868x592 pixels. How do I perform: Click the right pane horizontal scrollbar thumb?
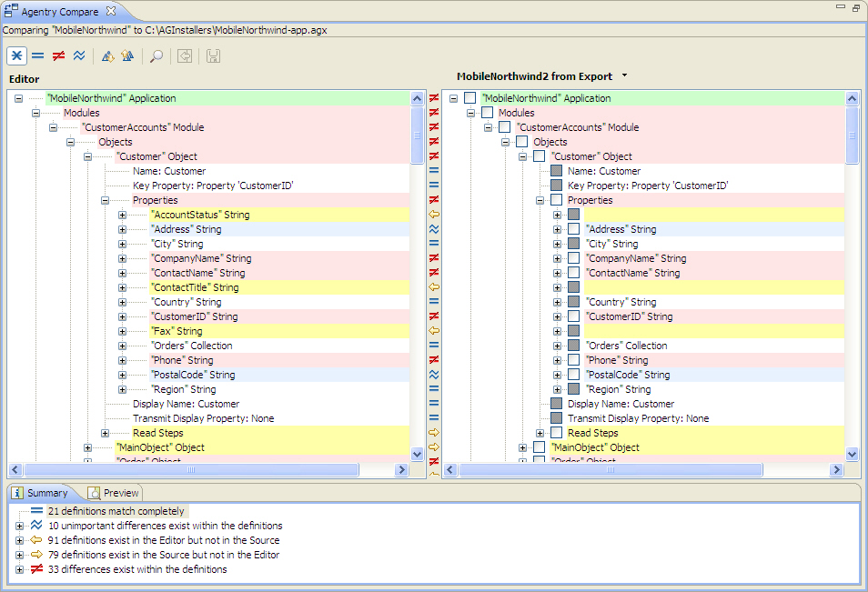point(610,470)
